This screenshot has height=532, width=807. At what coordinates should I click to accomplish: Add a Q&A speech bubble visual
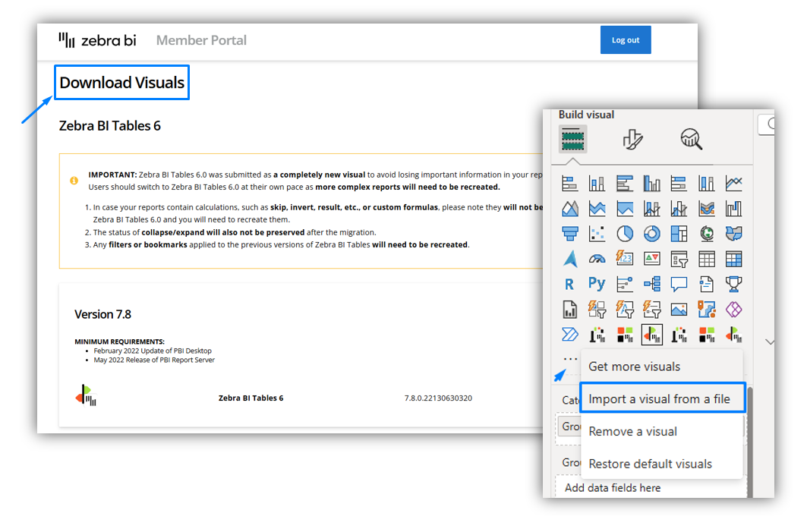tap(679, 285)
